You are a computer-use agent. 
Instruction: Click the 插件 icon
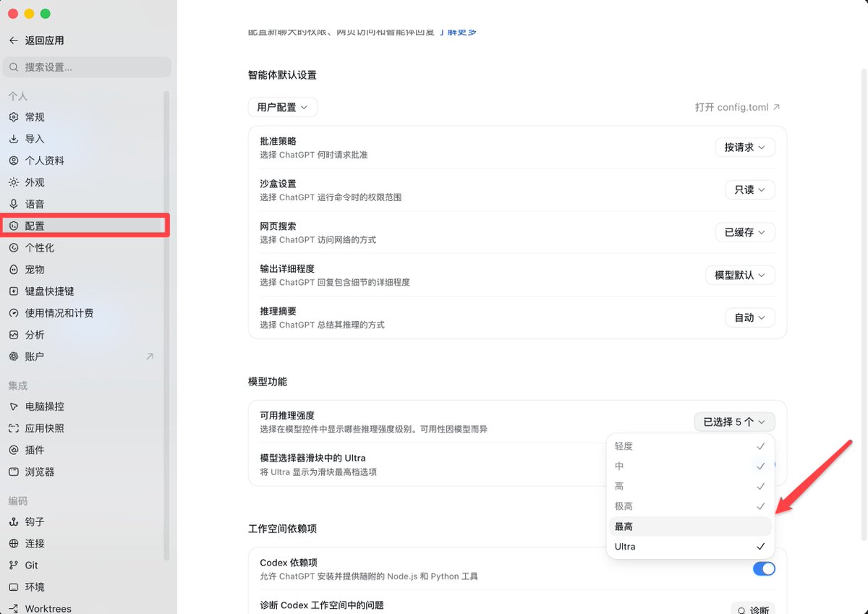click(14, 450)
